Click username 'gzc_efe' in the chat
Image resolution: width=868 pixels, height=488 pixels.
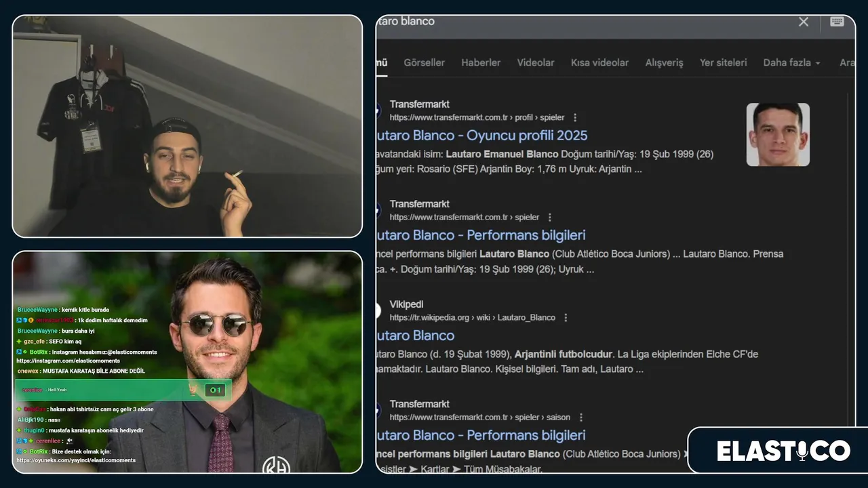[34, 342]
